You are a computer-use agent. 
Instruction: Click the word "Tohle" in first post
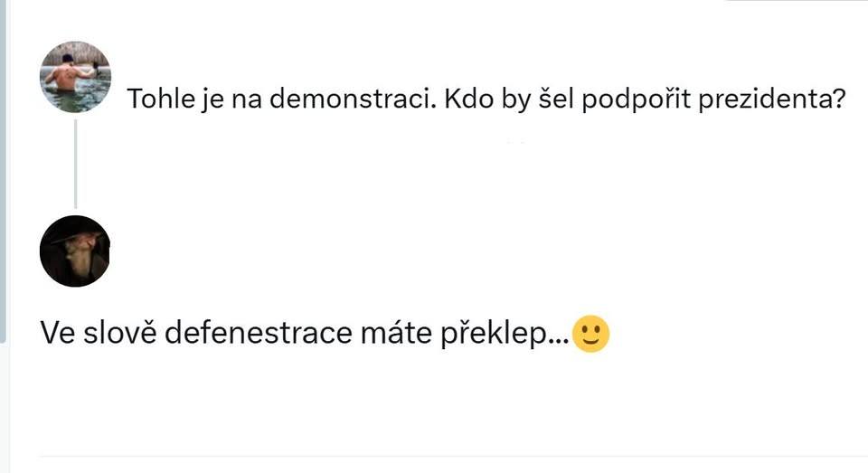coord(157,99)
